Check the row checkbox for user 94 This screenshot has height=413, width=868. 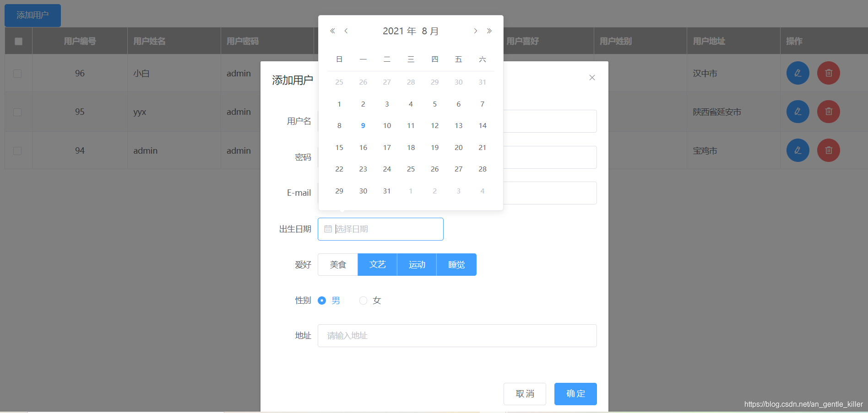click(17, 150)
